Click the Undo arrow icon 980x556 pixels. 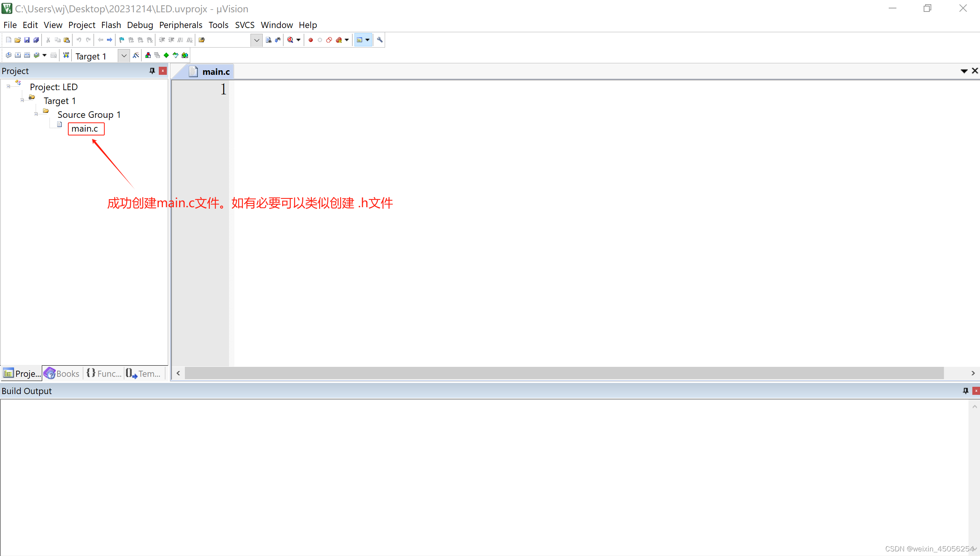79,40
